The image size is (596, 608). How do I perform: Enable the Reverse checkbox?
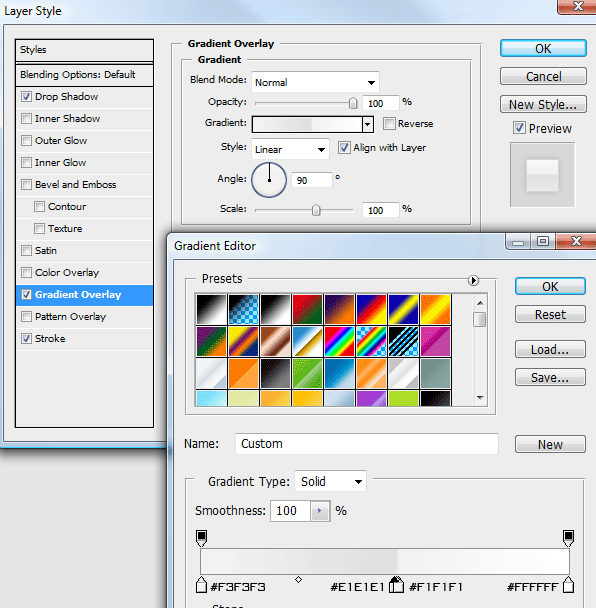(x=389, y=124)
